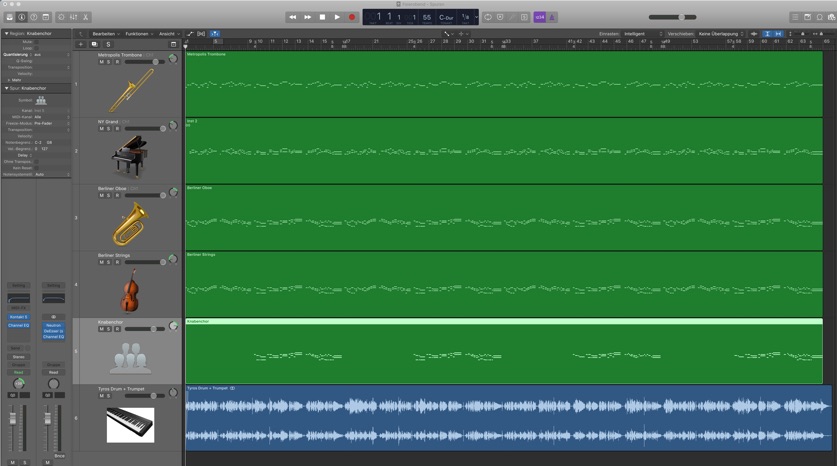The height and width of the screenshot is (466, 837).
Task: Open the pointer tool menu
Action: coord(448,34)
